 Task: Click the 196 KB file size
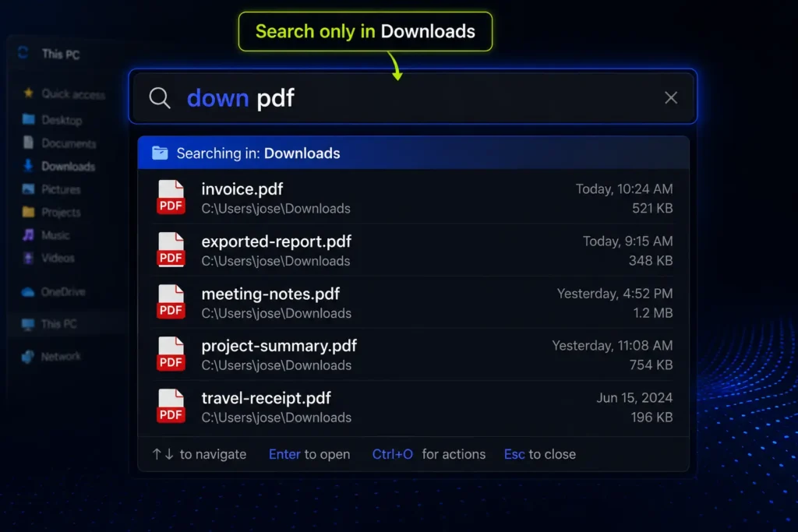point(652,417)
